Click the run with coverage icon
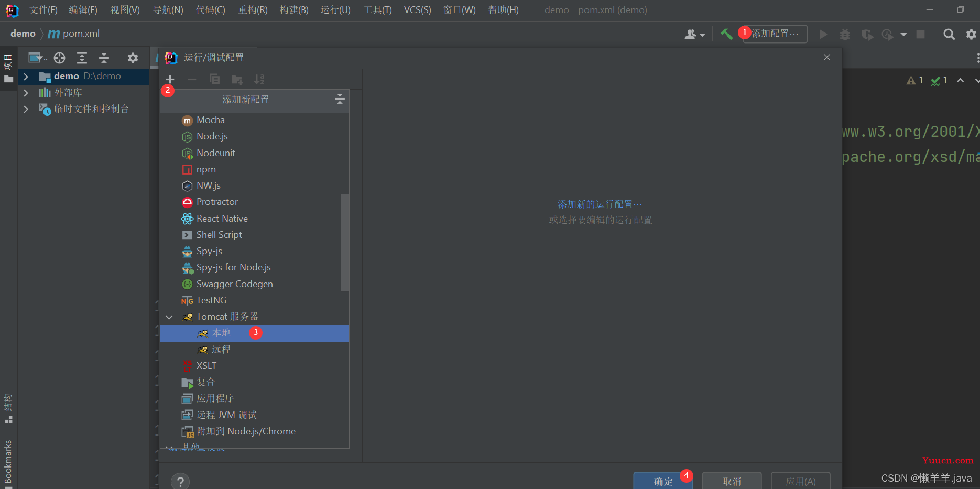The width and height of the screenshot is (980, 489). (x=867, y=35)
